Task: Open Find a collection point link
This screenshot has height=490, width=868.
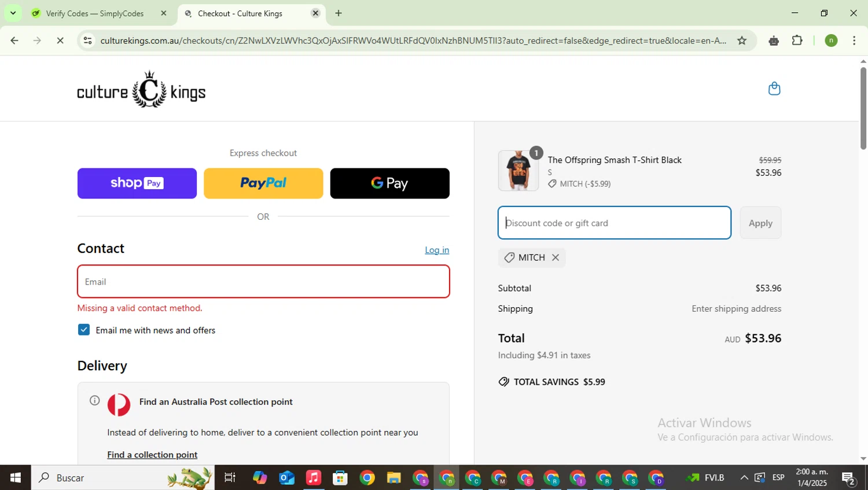Action: (152, 455)
